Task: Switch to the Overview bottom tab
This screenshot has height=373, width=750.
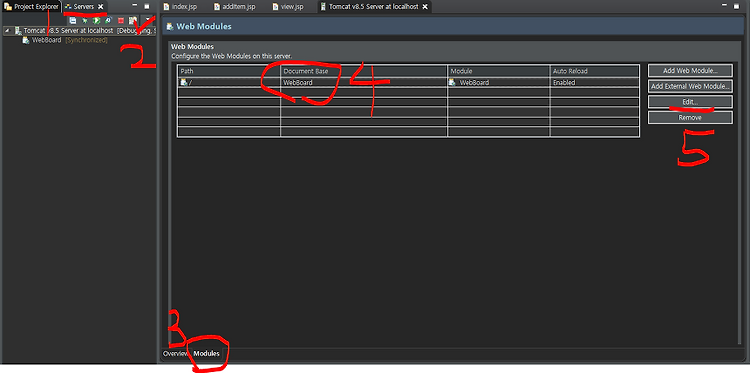Action: pos(175,354)
